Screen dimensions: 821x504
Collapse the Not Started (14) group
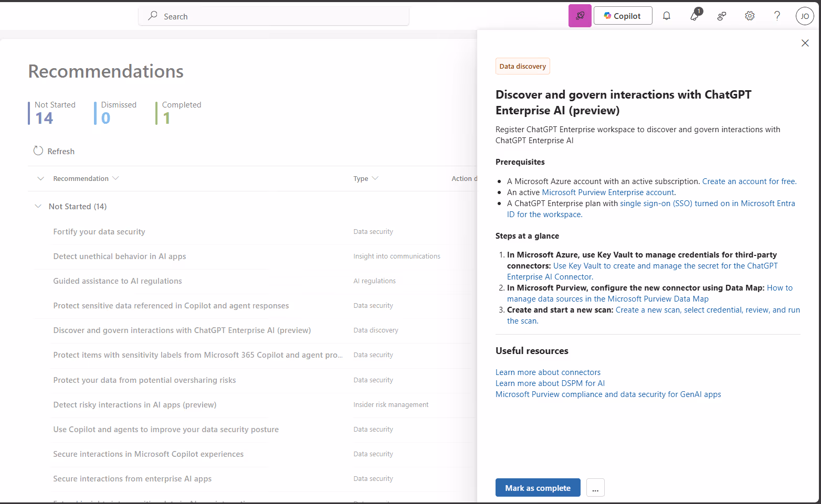click(x=38, y=207)
